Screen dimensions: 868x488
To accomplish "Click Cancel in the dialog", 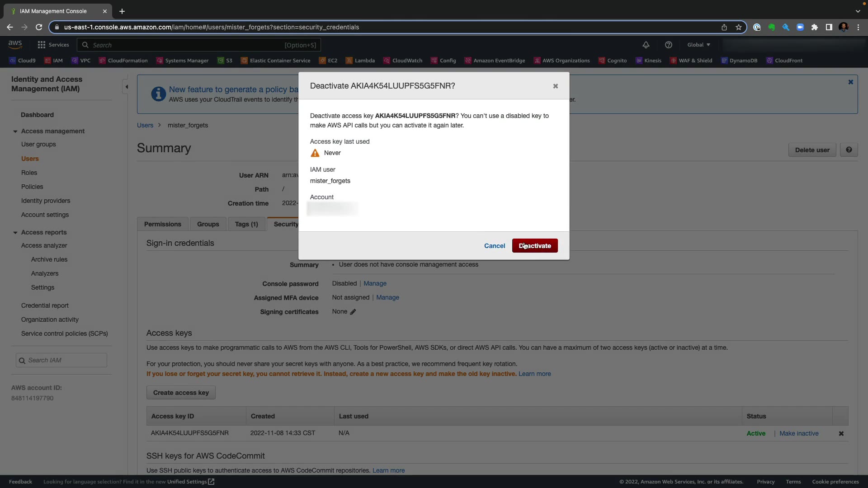I will click(x=494, y=246).
